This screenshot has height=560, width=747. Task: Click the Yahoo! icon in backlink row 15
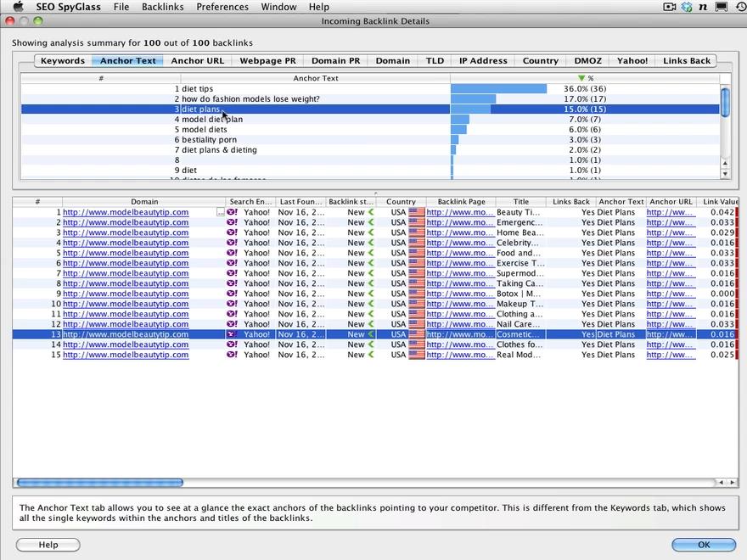232,355
